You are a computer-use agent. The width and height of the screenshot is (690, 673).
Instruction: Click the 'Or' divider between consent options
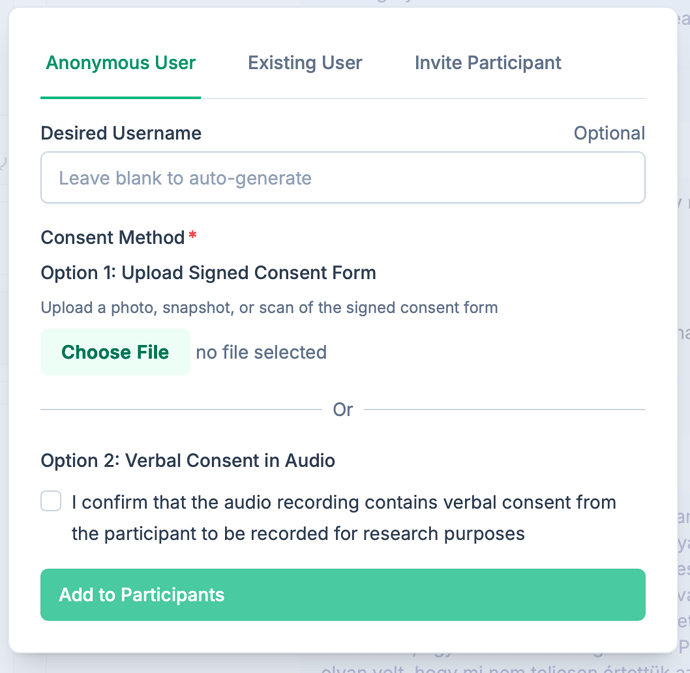click(343, 410)
